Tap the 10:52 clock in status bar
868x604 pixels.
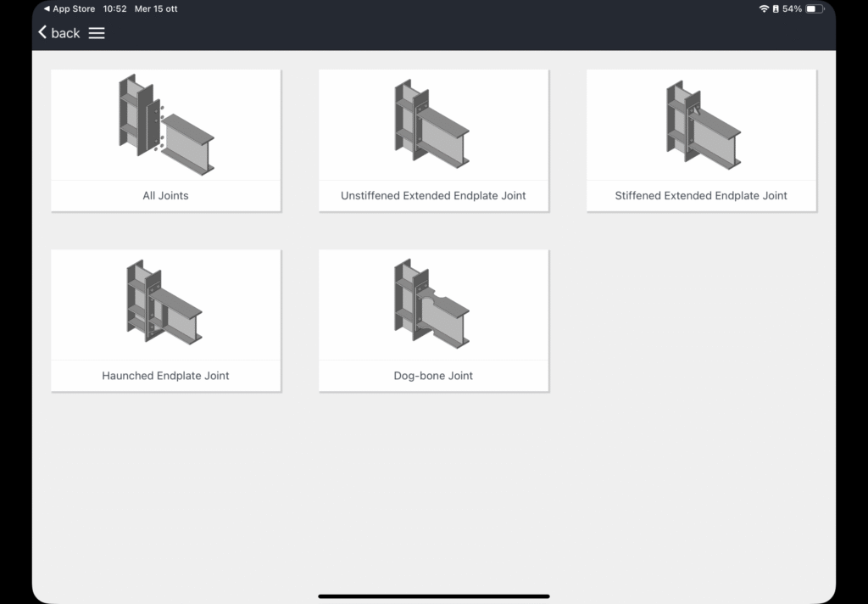point(114,8)
